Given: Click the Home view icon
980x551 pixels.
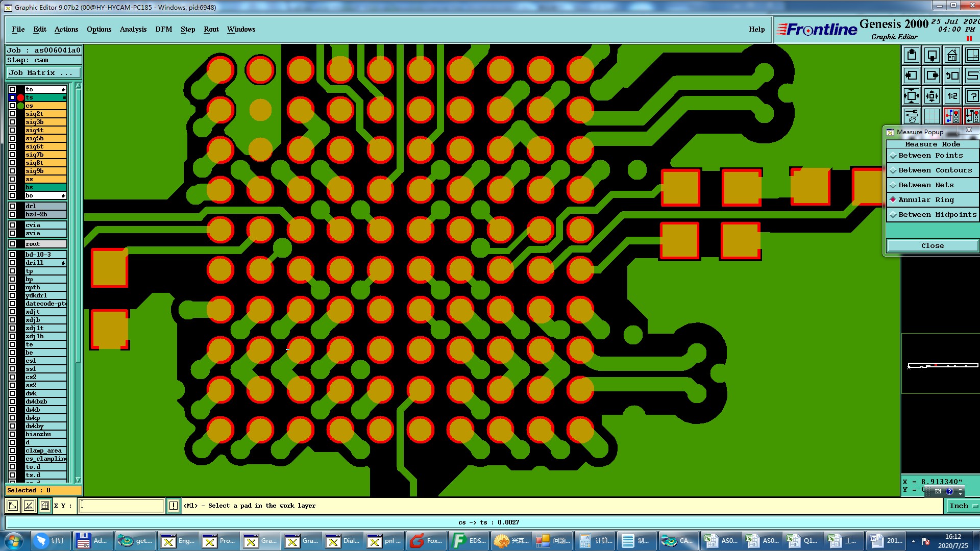Looking at the screenshot, I should click(x=952, y=55).
